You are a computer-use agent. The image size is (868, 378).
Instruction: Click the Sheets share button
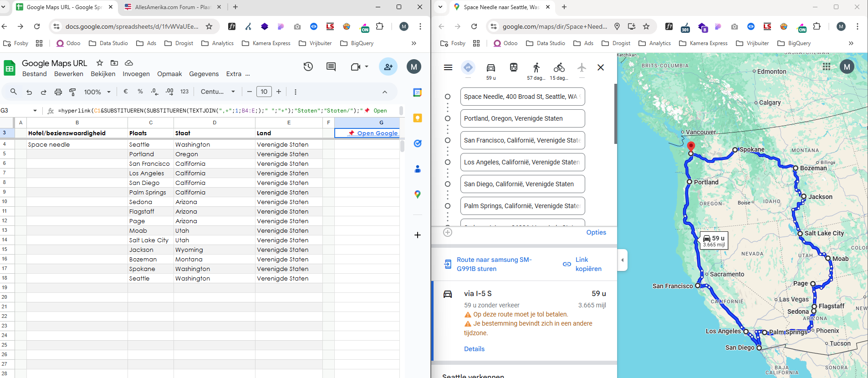388,67
